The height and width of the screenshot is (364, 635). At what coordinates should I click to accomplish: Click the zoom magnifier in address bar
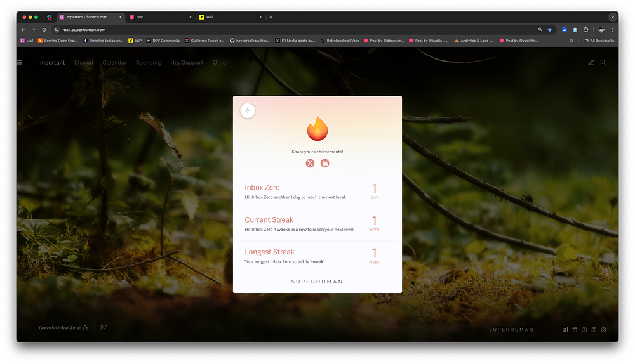click(x=540, y=30)
